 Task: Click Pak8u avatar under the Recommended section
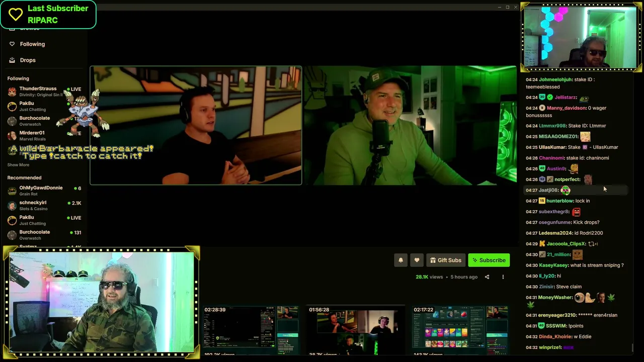pos(12,220)
